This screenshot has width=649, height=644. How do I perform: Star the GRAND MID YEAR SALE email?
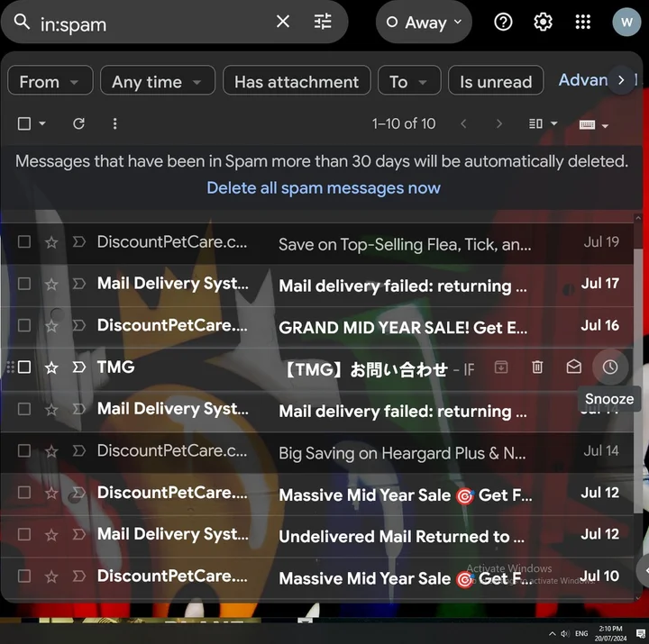[51, 326]
